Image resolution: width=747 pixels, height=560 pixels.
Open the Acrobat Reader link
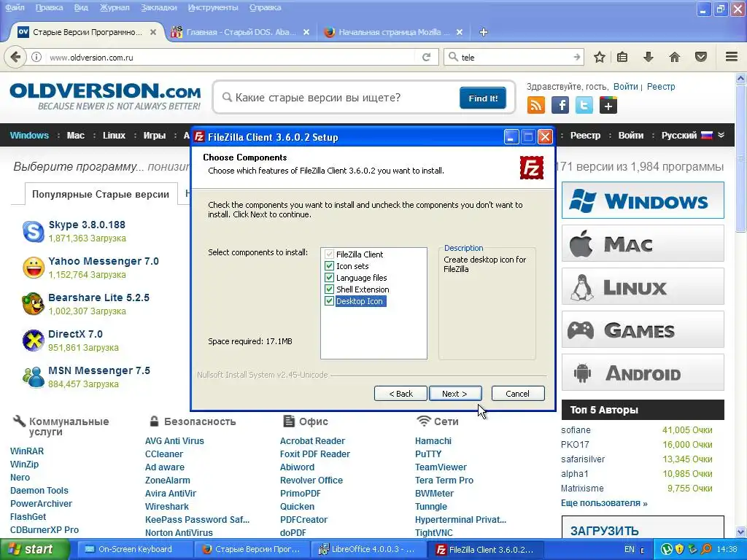pos(312,441)
